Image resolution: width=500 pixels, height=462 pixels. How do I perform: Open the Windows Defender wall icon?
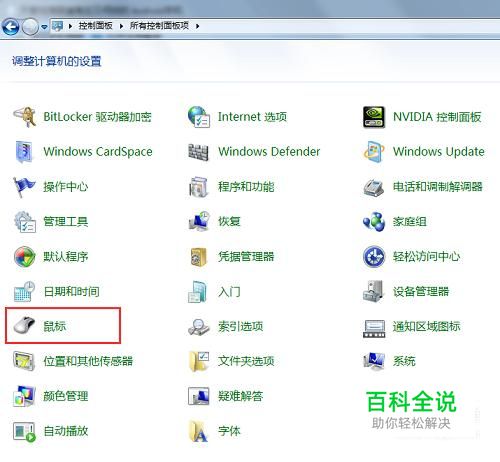click(198, 152)
